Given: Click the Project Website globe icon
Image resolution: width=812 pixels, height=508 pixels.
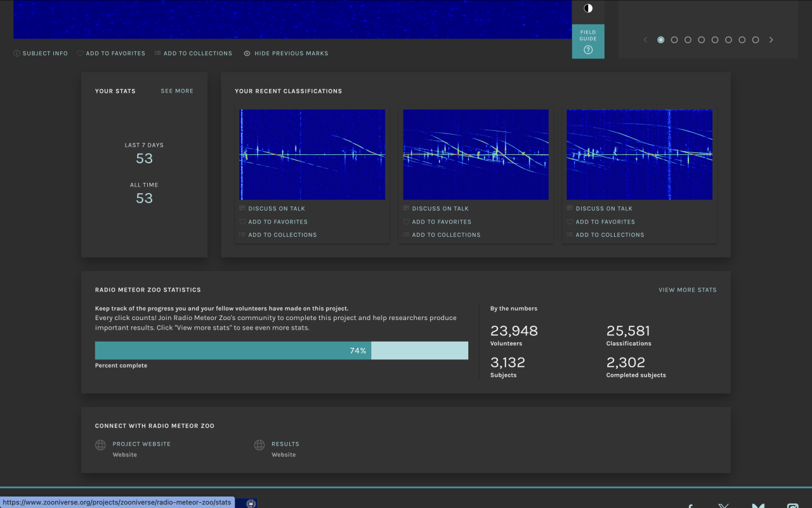Looking at the screenshot, I should coord(100,445).
